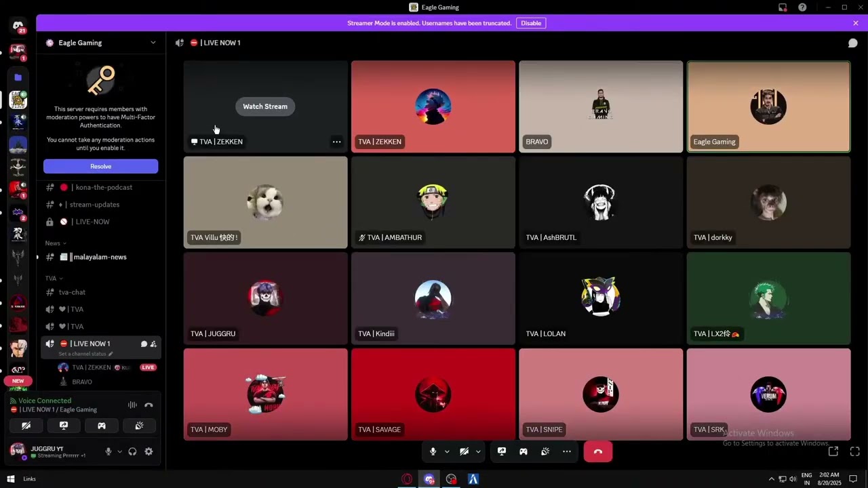Select the TVA | MOBY participant tile

[265, 394]
